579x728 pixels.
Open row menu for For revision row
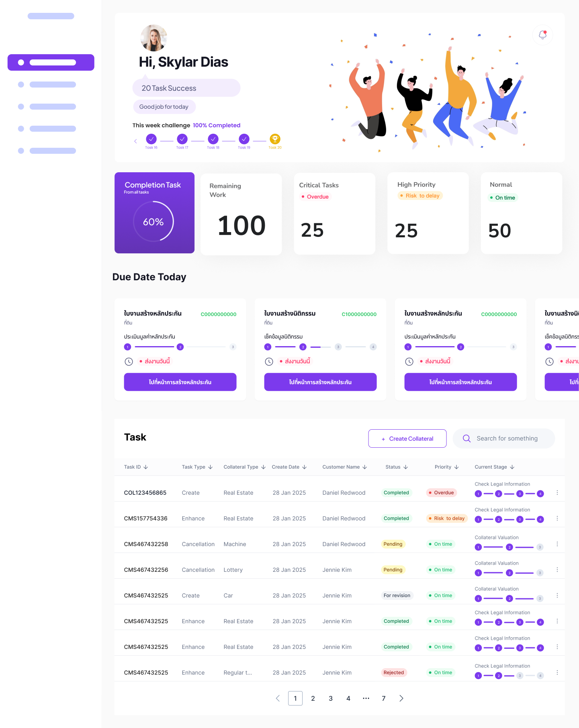point(557,595)
